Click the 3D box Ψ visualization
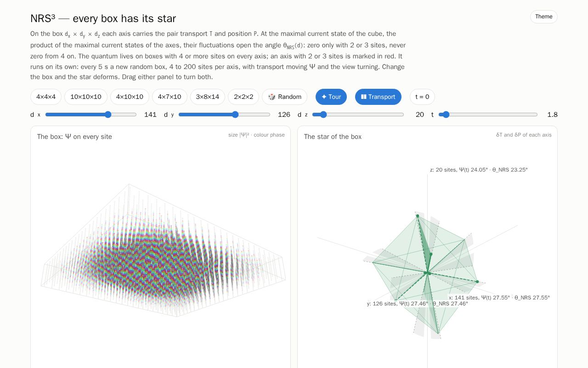This screenshot has width=588, height=368. pos(163,251)
